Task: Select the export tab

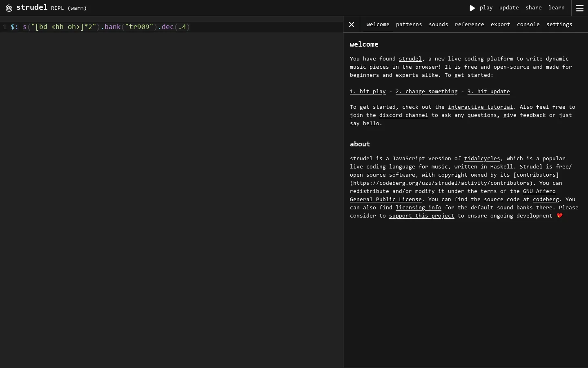Action: [x=501, y=25]
